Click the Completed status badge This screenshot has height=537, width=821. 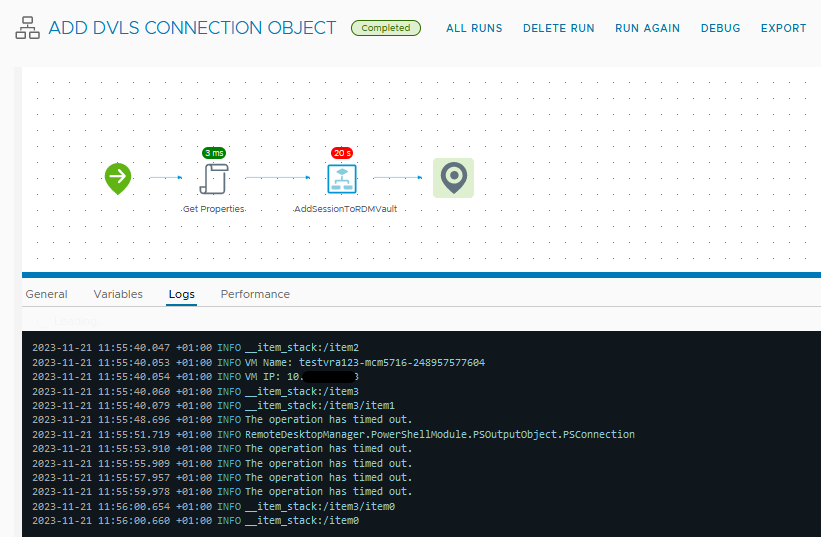point(386,28)
